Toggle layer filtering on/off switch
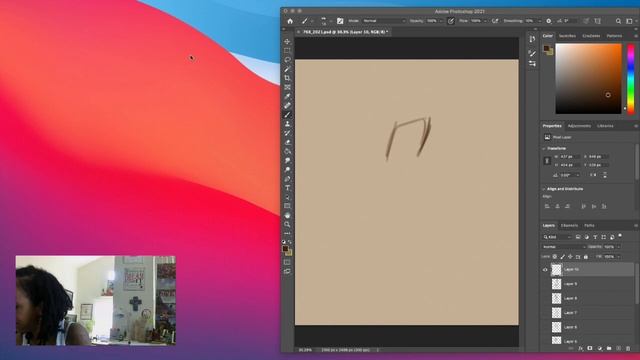 (620, 236)
